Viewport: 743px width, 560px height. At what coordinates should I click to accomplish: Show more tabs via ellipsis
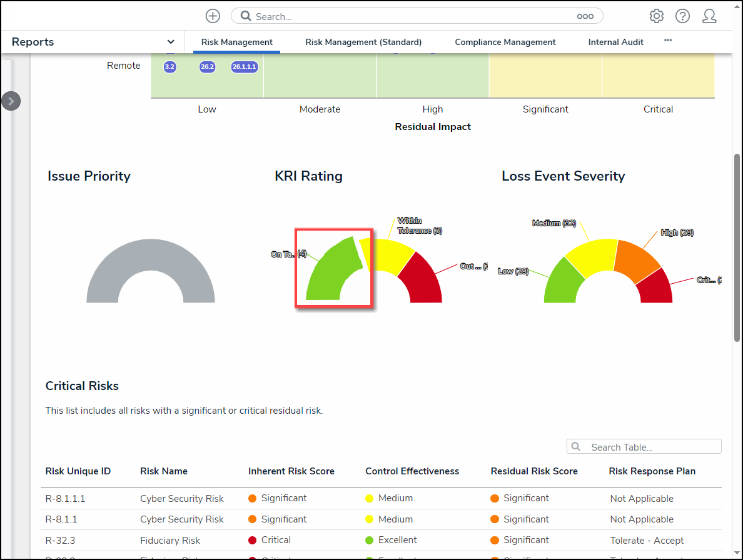point(668,41)
